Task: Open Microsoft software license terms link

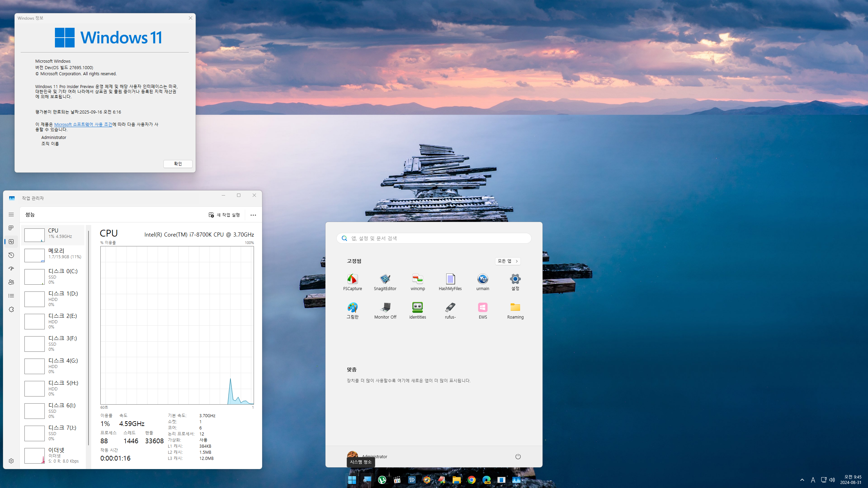Action: click(83, 124)
